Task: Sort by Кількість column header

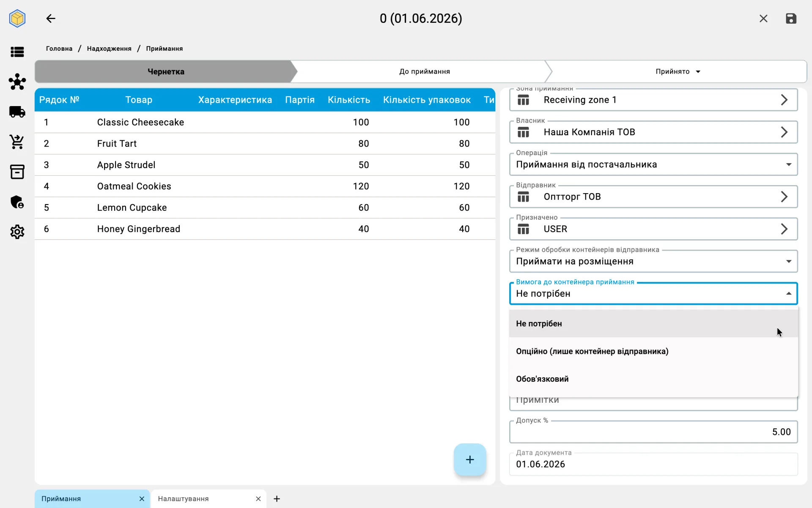Action: coord(349,100)
